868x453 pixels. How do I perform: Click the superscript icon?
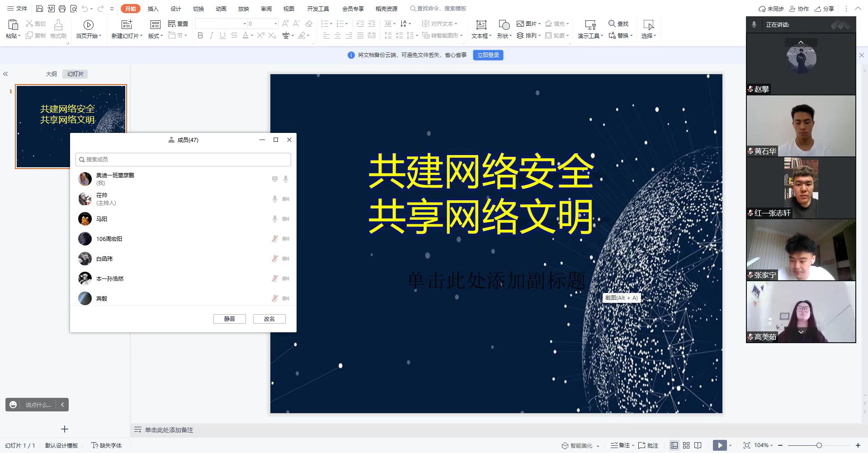(x=260, y=35)
